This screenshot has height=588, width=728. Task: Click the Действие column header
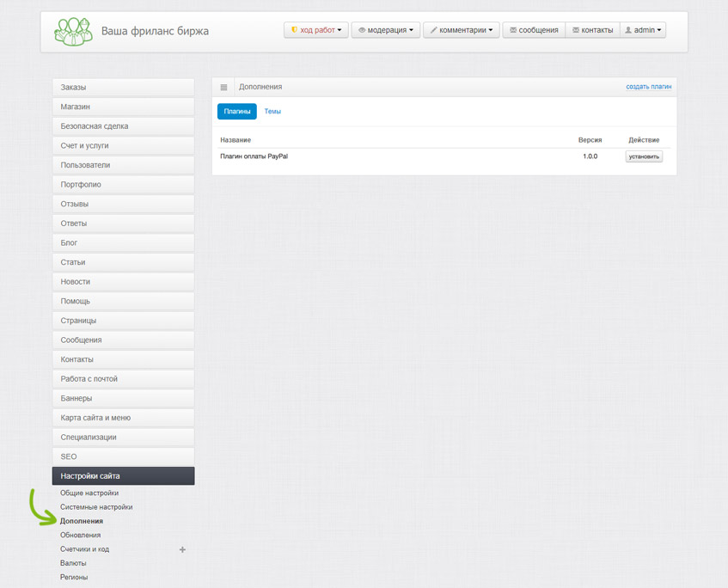pos(644,140)
